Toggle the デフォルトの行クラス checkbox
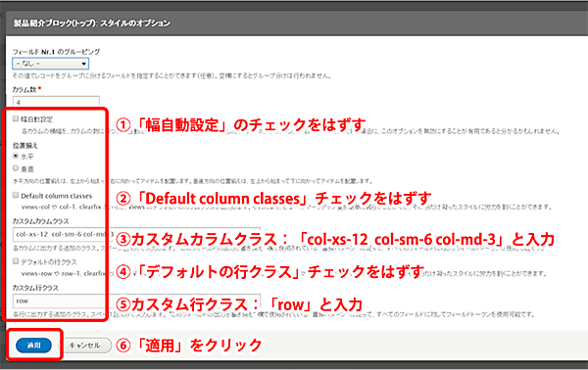588x370 pixels. [16, 261]
